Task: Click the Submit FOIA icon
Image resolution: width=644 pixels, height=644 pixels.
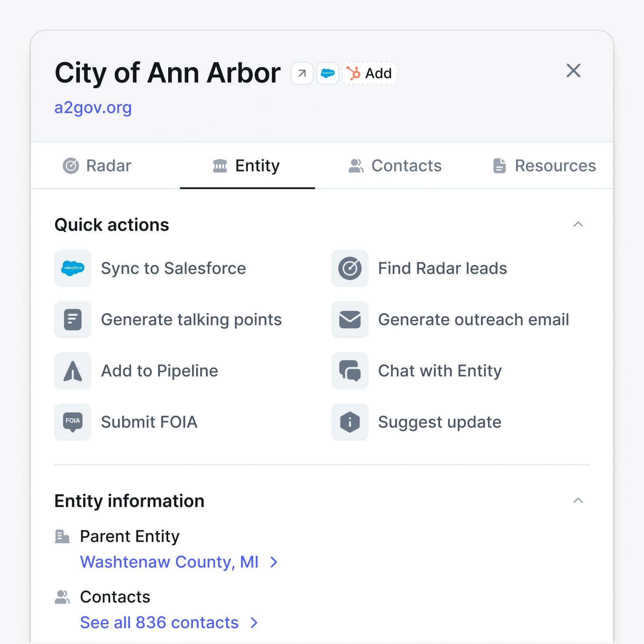Action: [72, 422]
